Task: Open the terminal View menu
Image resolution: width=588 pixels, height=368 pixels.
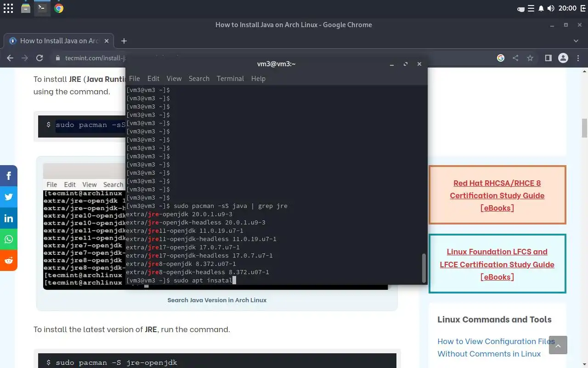Action: (x=174, y=79)
